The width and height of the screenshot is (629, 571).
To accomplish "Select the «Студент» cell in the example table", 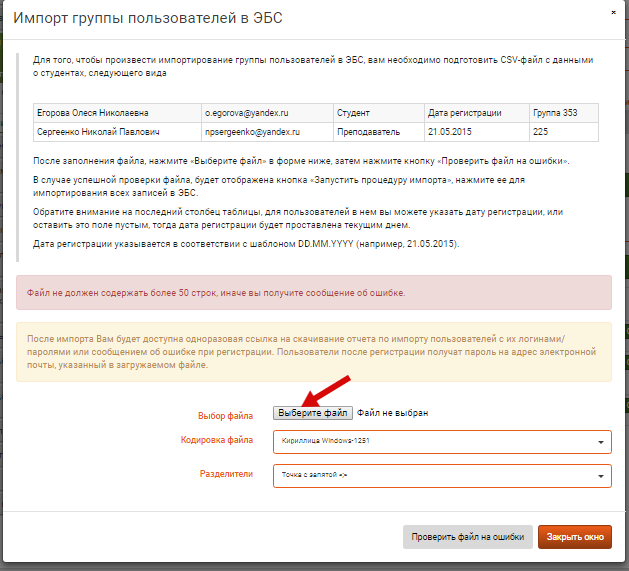I will click(377, 113).
